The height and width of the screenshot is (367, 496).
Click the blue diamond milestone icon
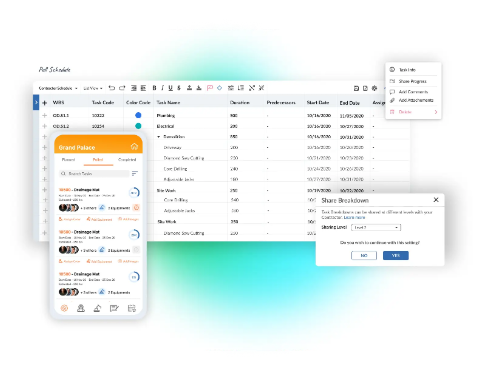pyautogui.click(x=219, y=88)
